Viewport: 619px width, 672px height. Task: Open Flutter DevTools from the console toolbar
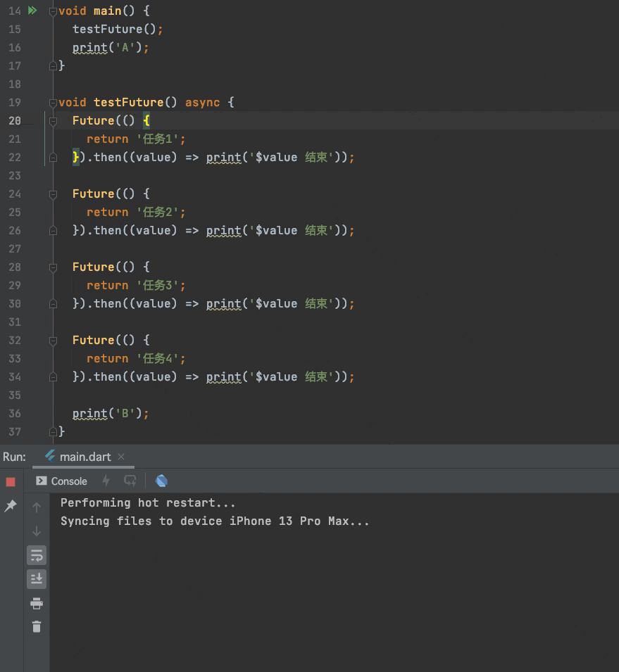[x=161, y=481]
